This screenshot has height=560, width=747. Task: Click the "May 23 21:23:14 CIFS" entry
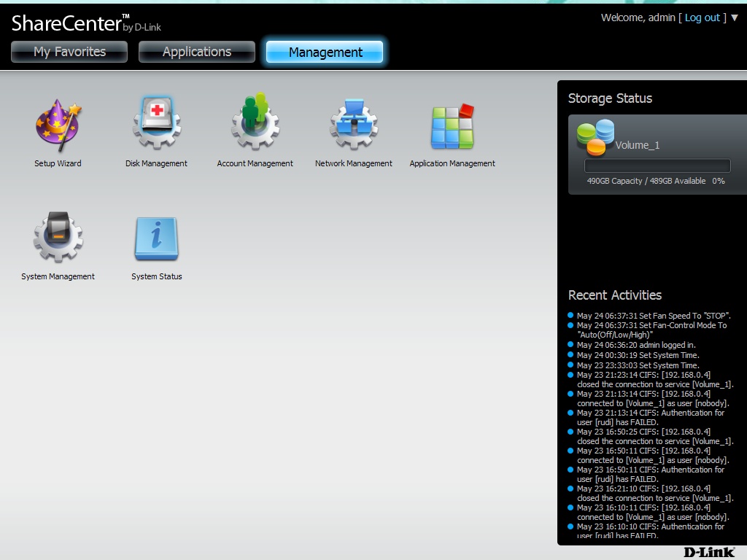pos(655,379)
